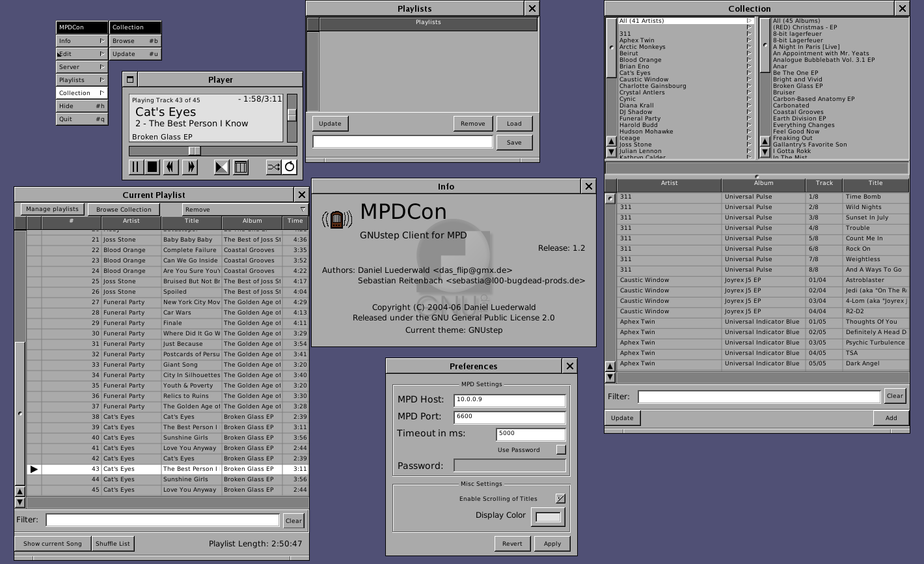The image size is (924, 564).
Task: Enable the Use Password checkbox
Action: (x=561, y=449)
